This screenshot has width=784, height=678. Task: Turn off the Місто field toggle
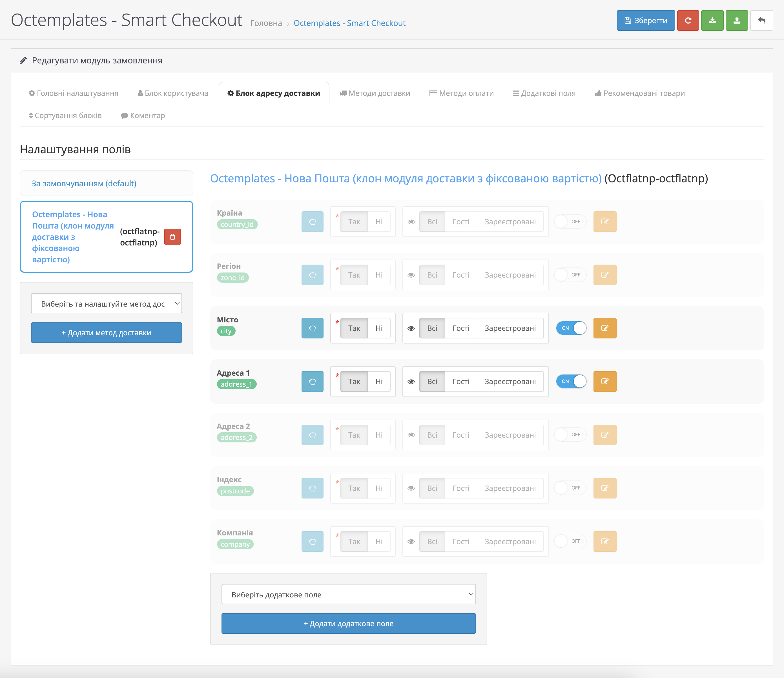(x=571, y=328)
